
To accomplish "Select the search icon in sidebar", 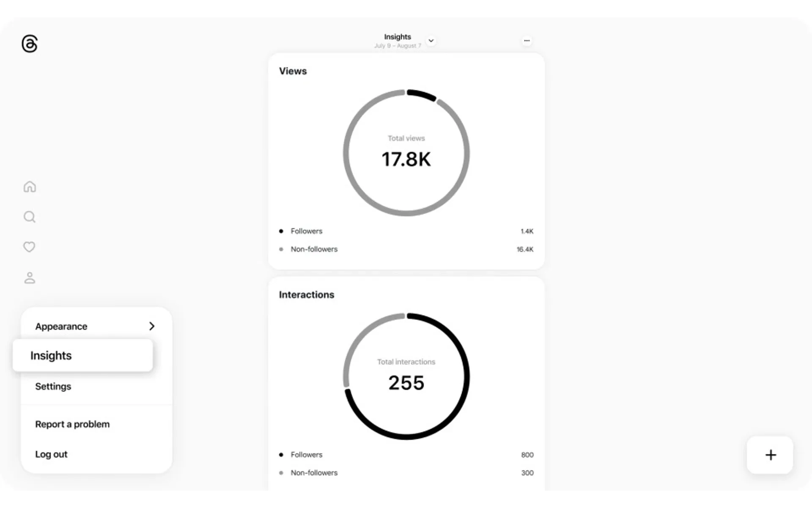I will 29,217.
